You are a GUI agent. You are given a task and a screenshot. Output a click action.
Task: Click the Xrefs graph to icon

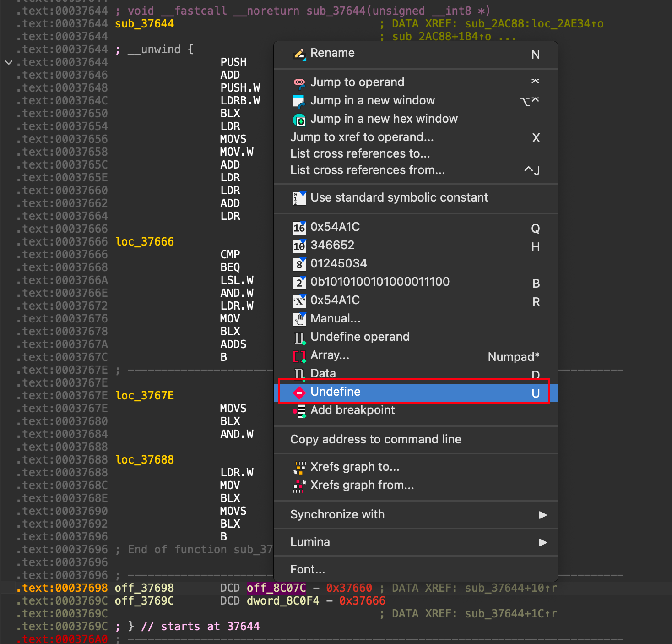click(299, 467)
